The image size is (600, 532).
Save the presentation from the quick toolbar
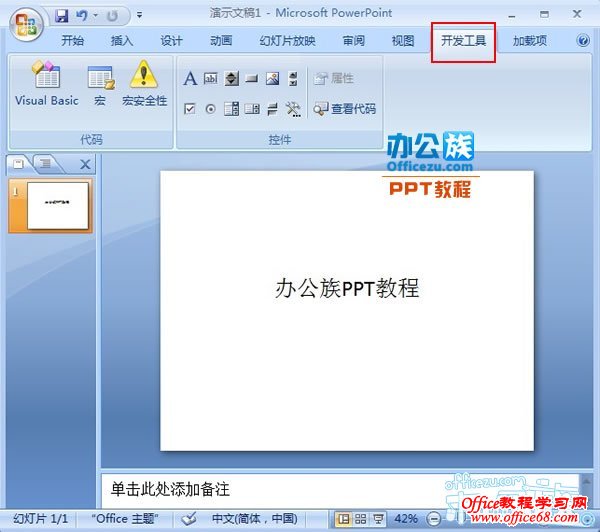click(61, 16)
